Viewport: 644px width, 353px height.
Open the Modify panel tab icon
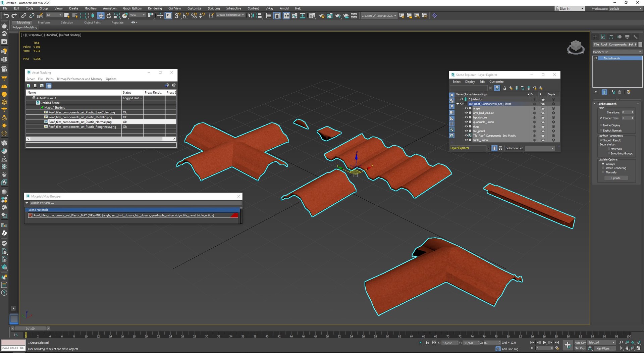point(603,37)
